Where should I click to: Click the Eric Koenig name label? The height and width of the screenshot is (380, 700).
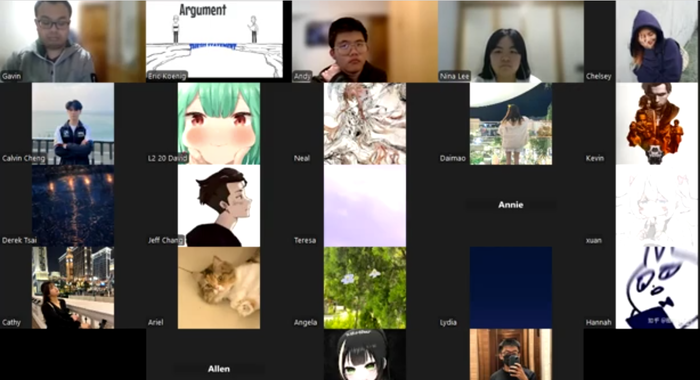pyautogui.click(x=167, y=76)
